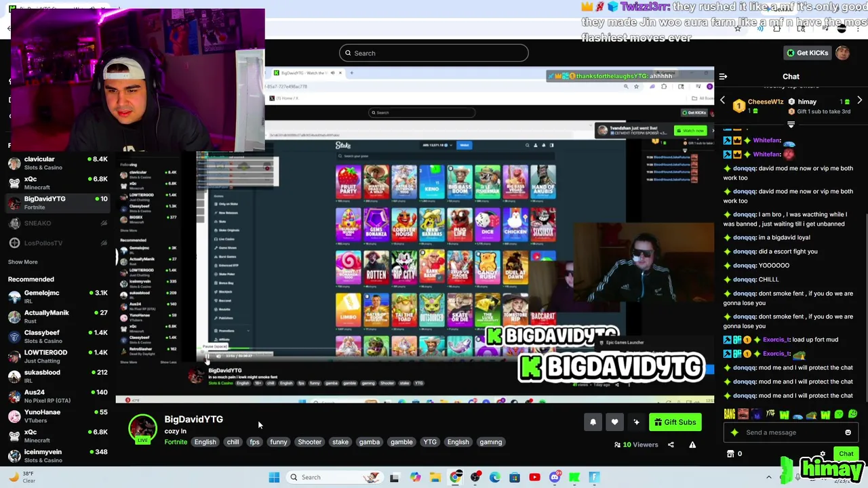Switch to Chrome on the taskbar
Viewport: 868px width, 488px height.
(x=455, y=477)
